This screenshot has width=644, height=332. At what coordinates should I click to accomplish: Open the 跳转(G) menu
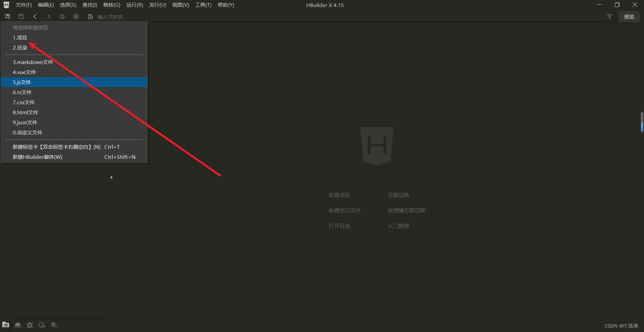[112, 5]
